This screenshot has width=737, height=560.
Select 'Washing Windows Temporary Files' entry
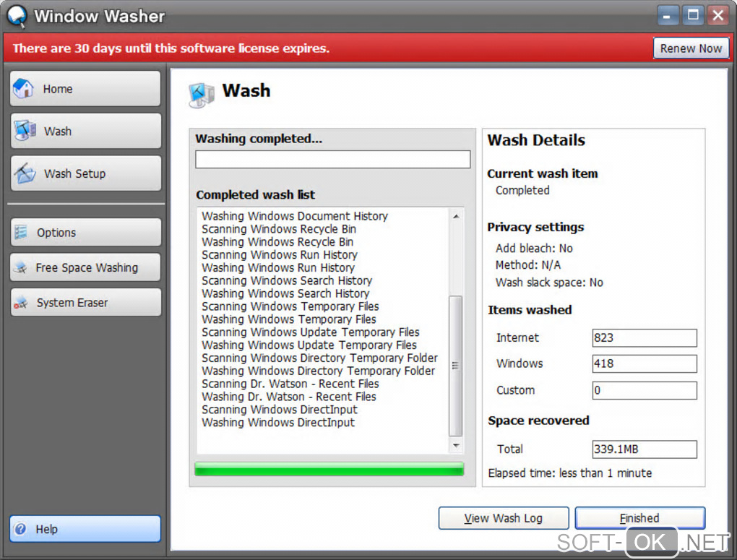(x=289, y=319)
